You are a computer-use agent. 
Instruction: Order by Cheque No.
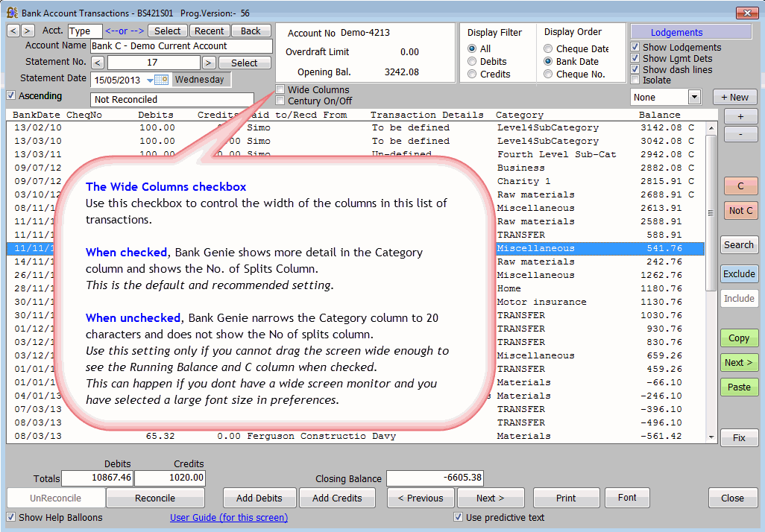(x=548, y=74)
